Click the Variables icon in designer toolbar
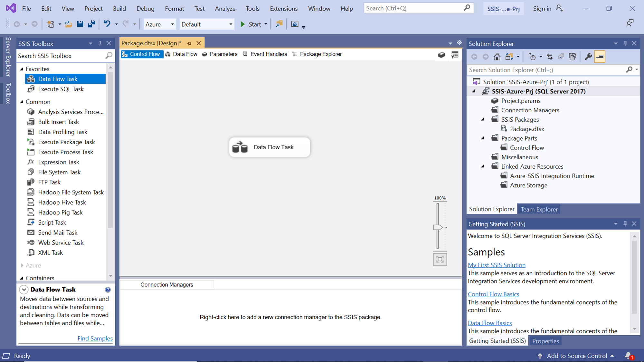 point(455,55)
